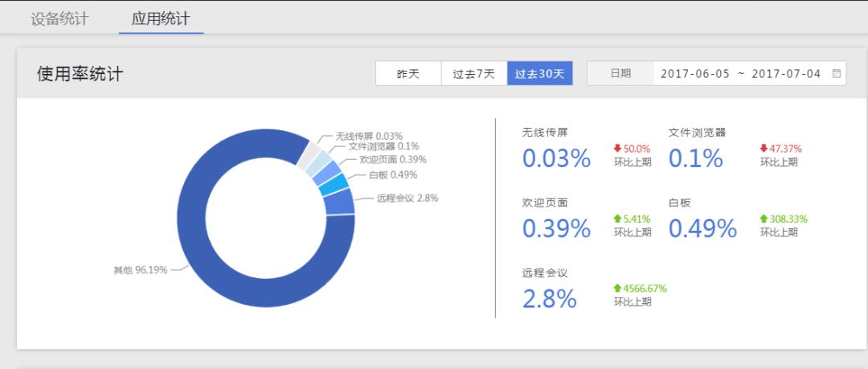Select the 过去7天 time range
The height and width of the screenshot is (369, 868).
[473, 73]
